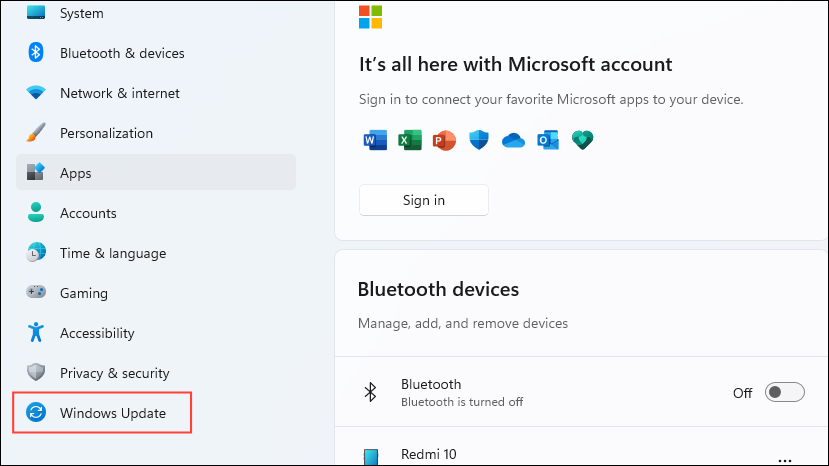Click the Apps sidebar icon
Image resolution: width=829 pixels, height=466 pixels.
tap(36, 172)
